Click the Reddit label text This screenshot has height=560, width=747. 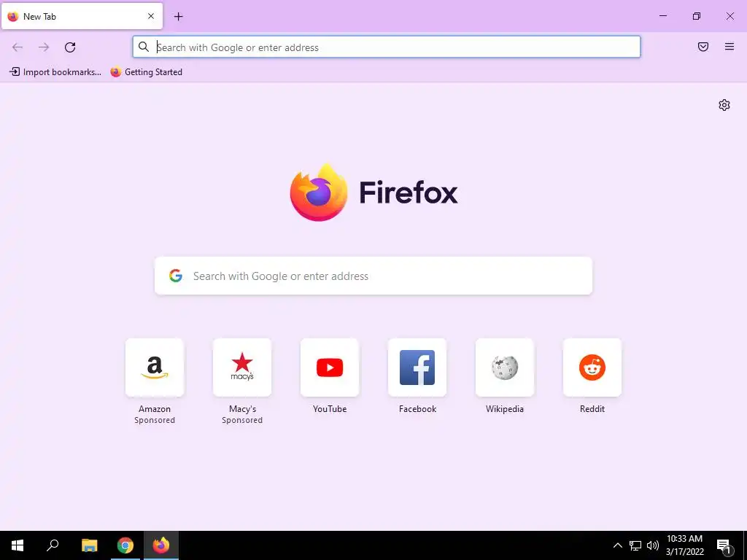click(x=592, y=409)
